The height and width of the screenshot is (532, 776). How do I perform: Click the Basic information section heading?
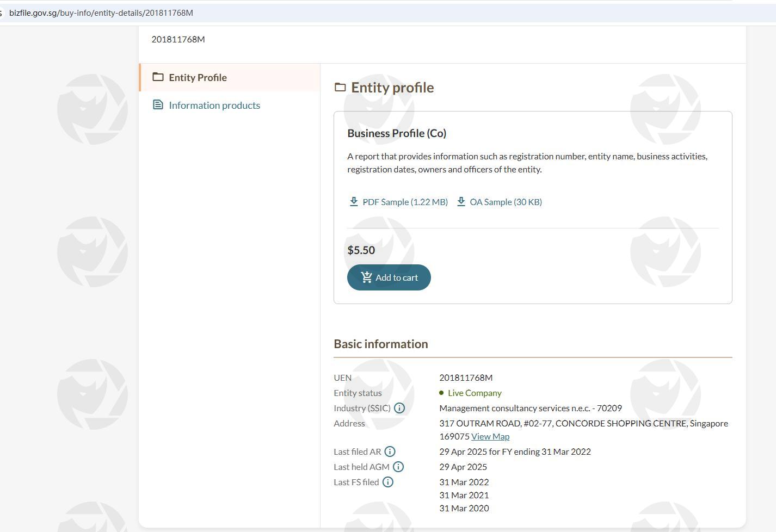[x=380, y=344]
